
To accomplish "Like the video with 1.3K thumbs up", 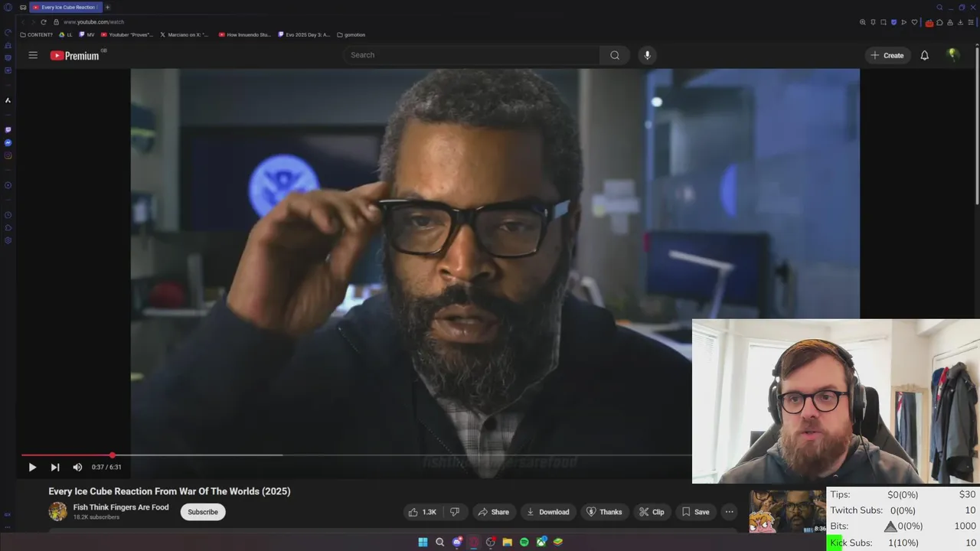I will (422, 512).
